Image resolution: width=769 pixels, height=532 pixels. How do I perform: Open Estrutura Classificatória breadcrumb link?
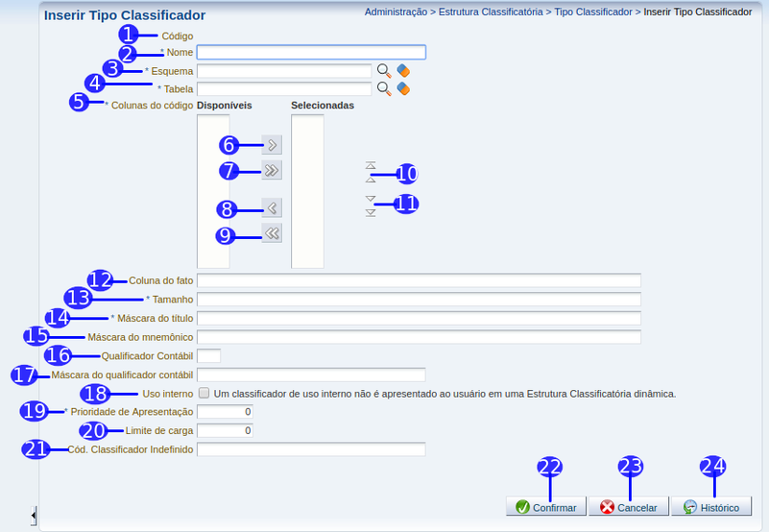(490, 12)
